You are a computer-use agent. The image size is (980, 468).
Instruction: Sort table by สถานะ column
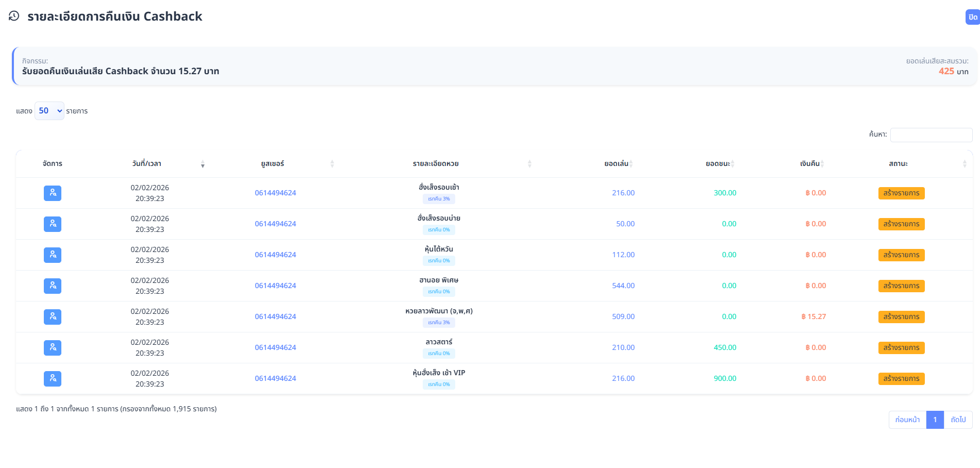(898, 164)
